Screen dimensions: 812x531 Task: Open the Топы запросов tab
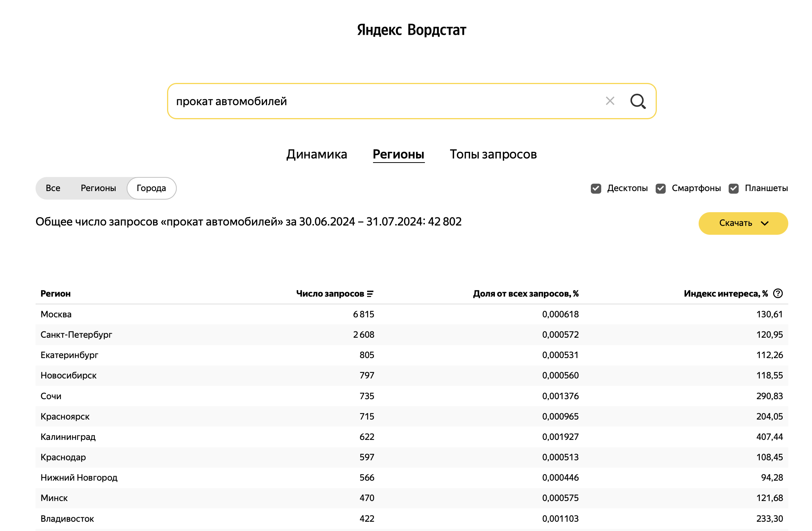coord(493,154)
